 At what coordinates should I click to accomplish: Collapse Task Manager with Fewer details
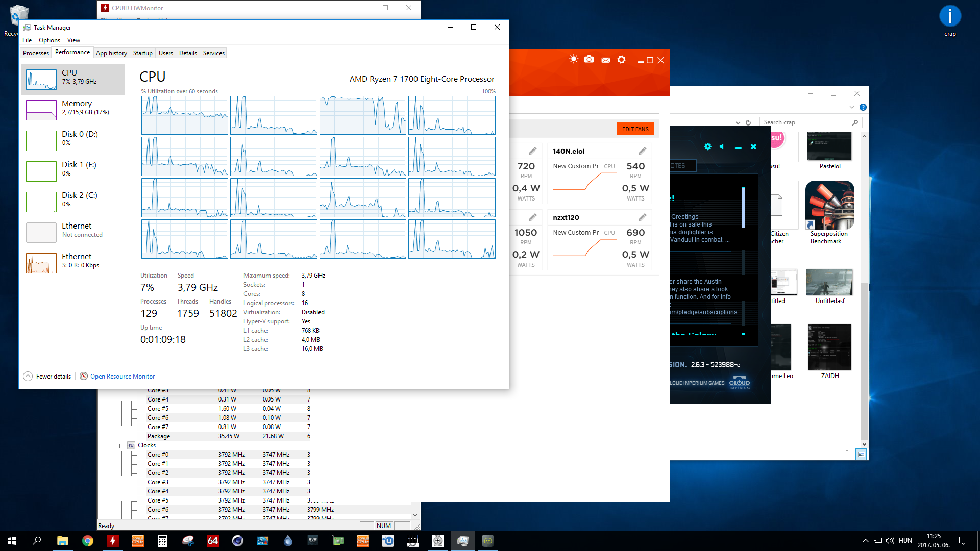point(47,377)
